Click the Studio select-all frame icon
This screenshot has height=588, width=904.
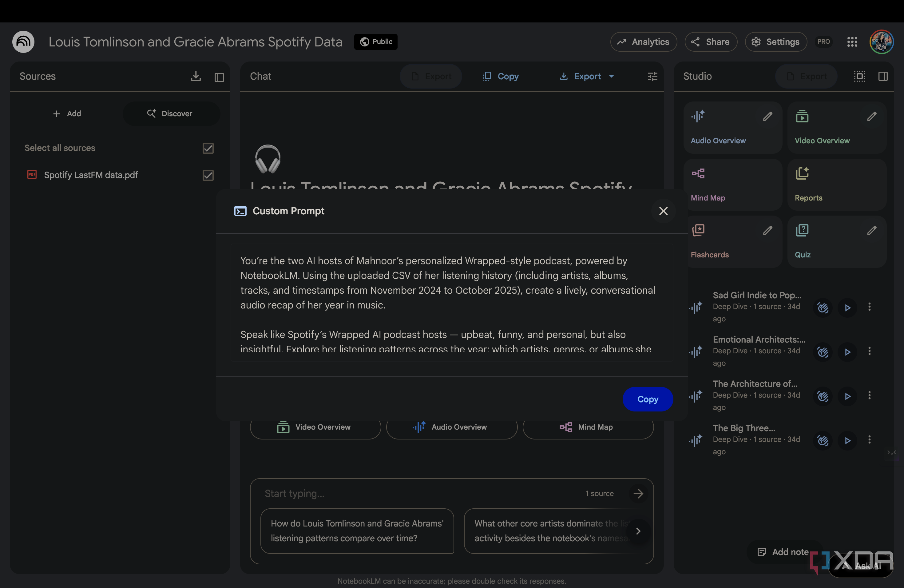tap(859, 76)
